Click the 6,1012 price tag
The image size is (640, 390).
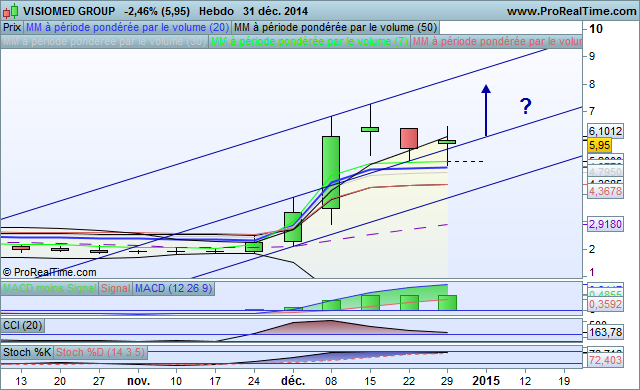click(605, 131)
